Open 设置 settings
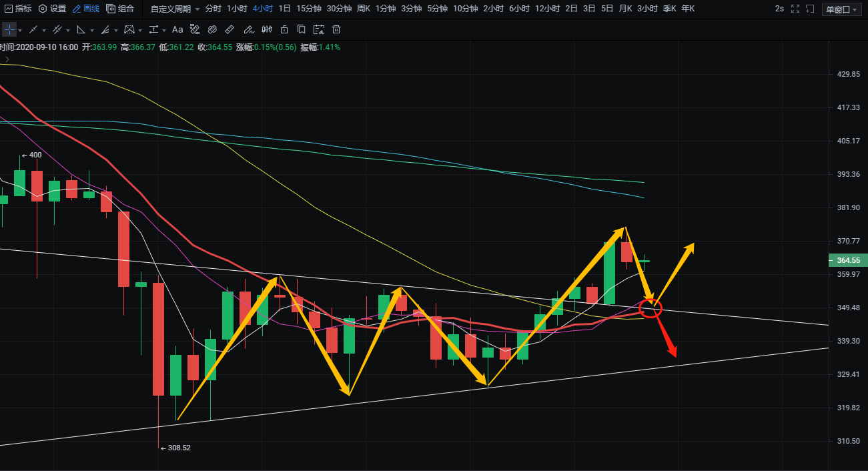868x471 pixels. (x=52, y=9)
